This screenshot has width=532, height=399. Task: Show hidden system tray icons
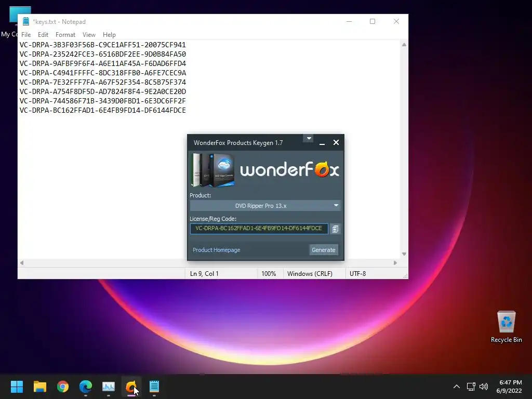tap(457, 387)
